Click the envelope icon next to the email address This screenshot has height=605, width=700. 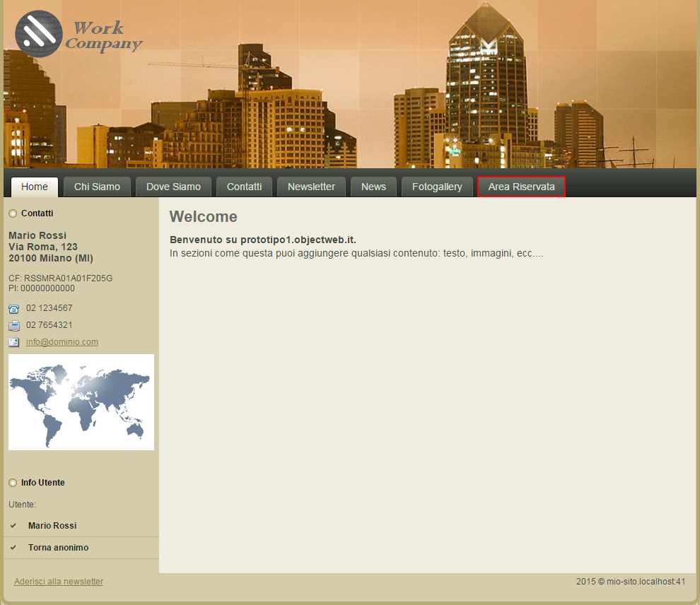point(14,343)
